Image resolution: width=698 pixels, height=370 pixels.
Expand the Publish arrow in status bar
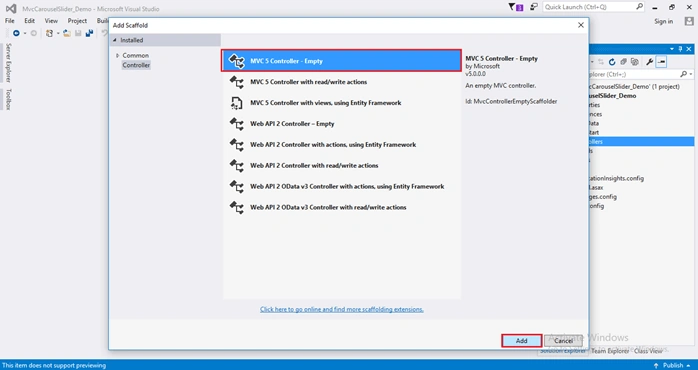pyautogui.click(x=688, y=366)
